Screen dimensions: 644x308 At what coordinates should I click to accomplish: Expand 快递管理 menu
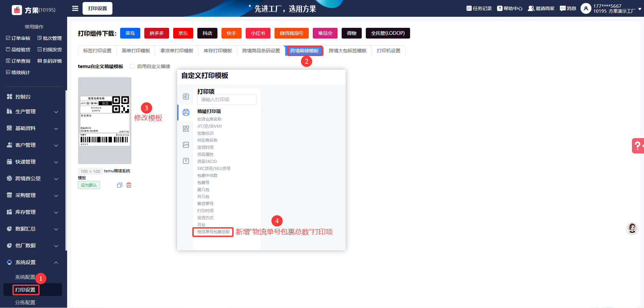tap(33, 162)
